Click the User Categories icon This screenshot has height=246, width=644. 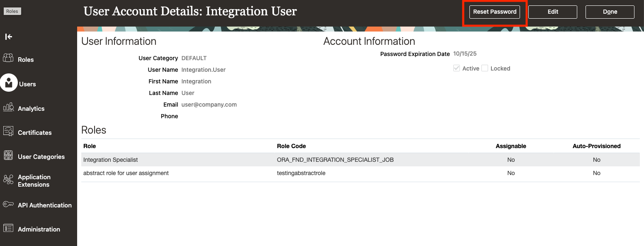[x=8, y=156]
